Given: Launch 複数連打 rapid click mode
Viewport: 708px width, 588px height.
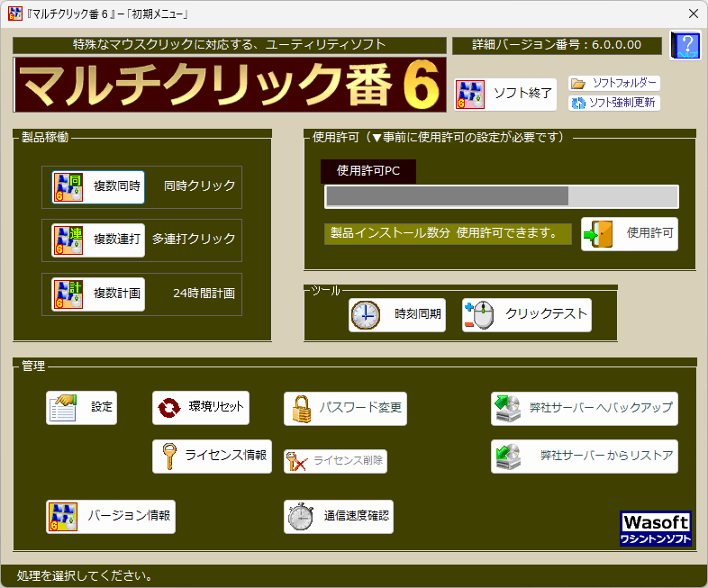Looking at the screenshot, I should point(98,240).
